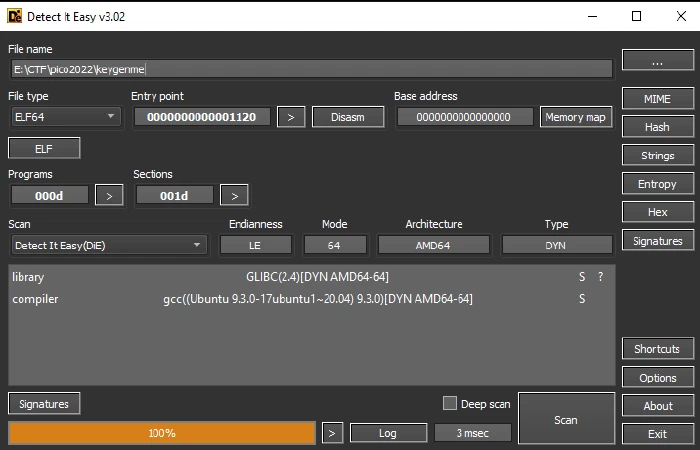Click the 100% scan progress bar
700x450 pixels.
click(162, 433)
